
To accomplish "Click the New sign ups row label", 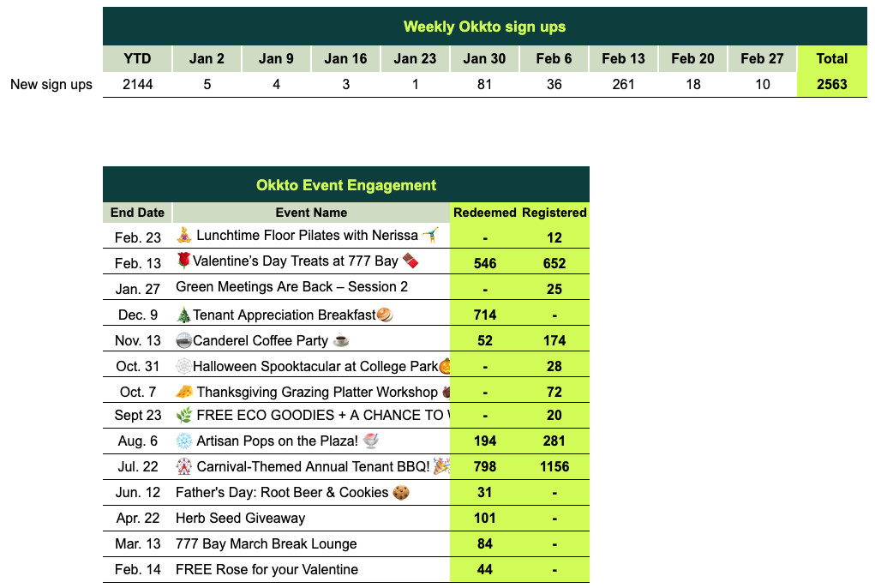I will (51, 84).
